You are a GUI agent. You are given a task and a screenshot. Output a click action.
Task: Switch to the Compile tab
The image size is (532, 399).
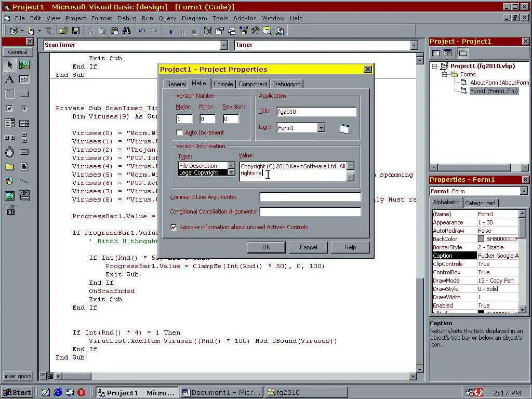pos(223,84)
